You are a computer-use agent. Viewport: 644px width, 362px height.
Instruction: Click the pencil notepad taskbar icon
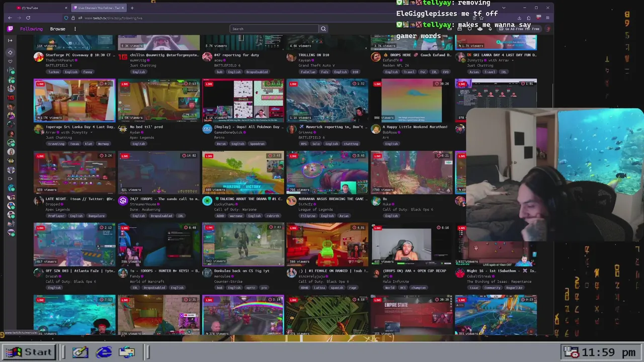(80, 352)
